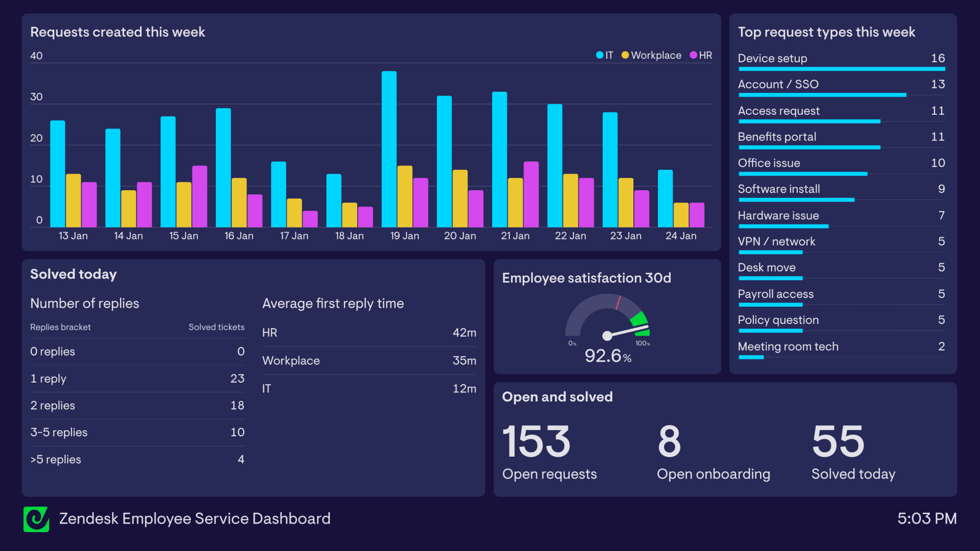The width and height of the screenshot is (980, 551).
Task: Click the 92.6% satisfaction value
Action: (x=607, y=356)
